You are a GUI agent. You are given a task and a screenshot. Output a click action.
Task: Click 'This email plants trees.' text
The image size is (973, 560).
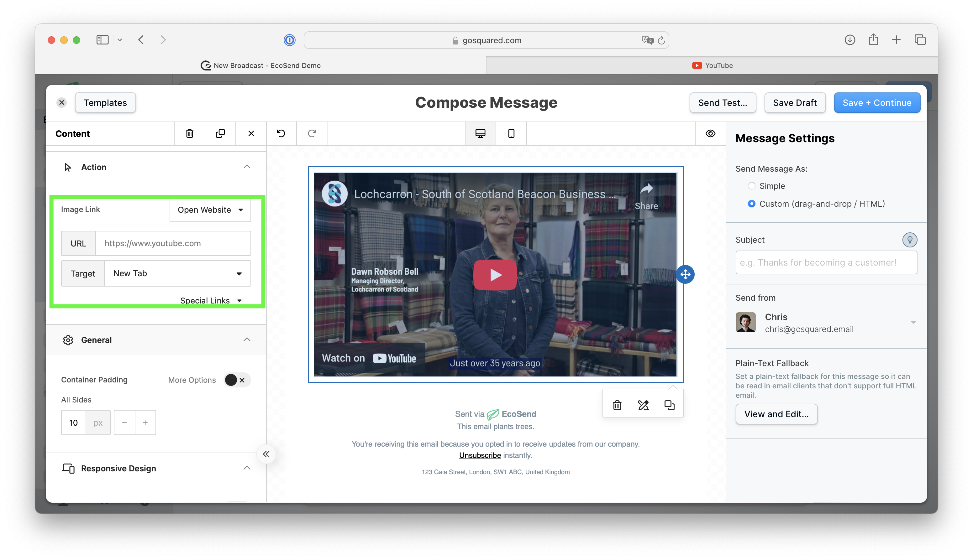[x=495, y=427]
